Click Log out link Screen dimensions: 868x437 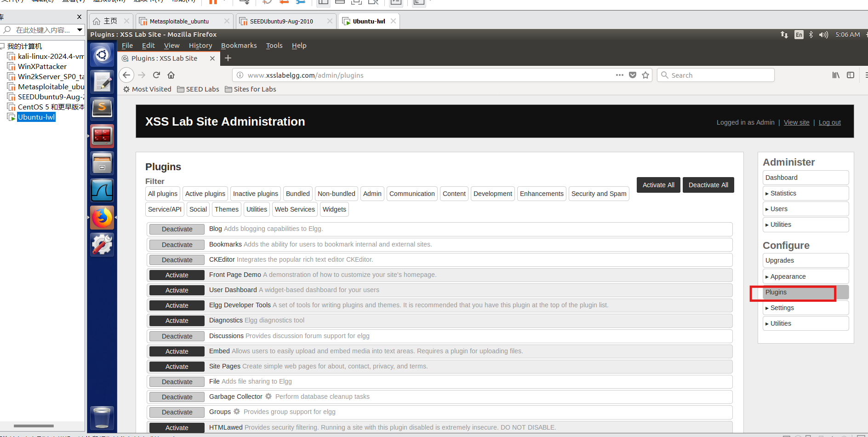(x=829, y=122)
